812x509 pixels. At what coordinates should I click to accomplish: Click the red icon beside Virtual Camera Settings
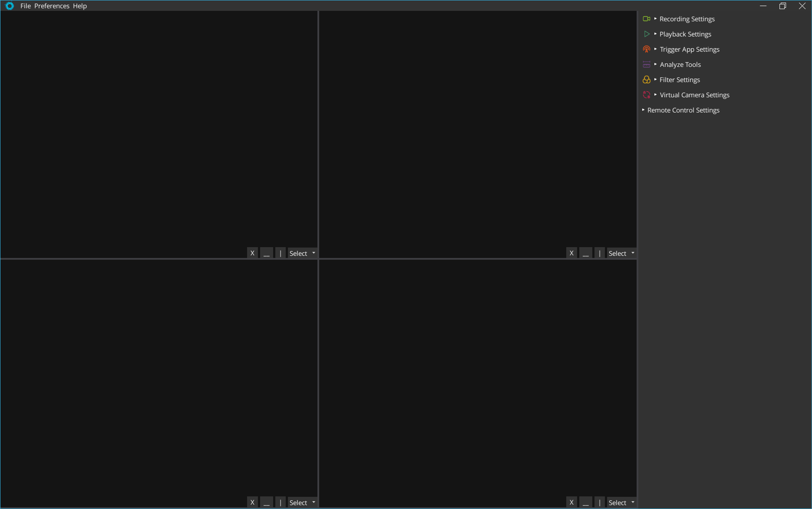click(647, 95)
